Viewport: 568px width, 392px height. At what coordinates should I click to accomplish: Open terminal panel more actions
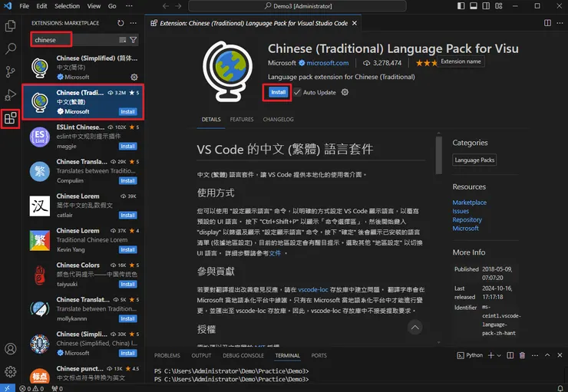point(535,355)
